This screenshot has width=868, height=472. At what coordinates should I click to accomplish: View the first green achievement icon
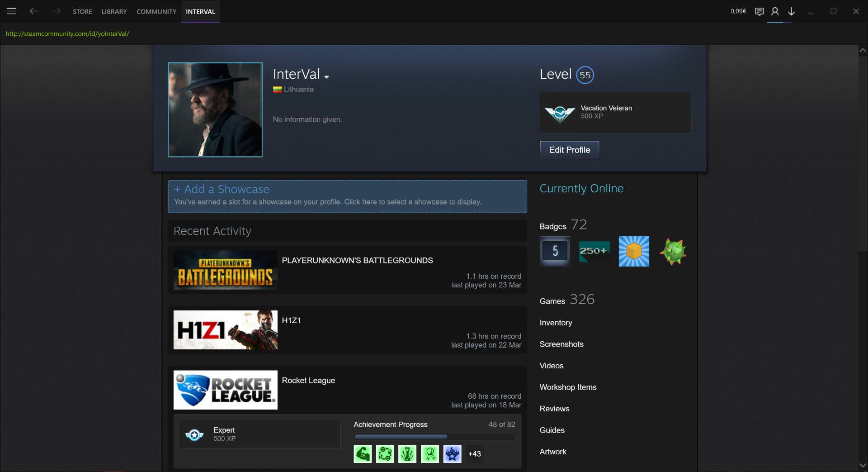[363, 454]
